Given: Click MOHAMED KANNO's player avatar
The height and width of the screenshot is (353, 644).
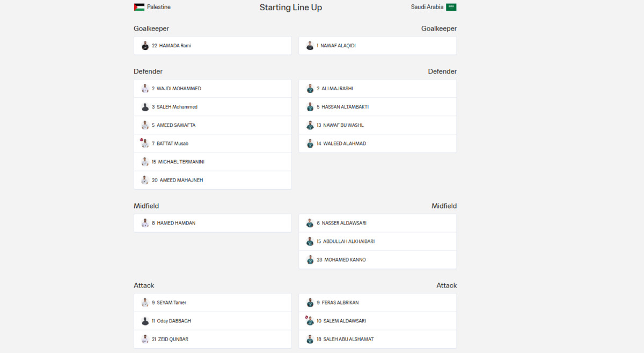Looking at the screenshot, I should (310, 260).
